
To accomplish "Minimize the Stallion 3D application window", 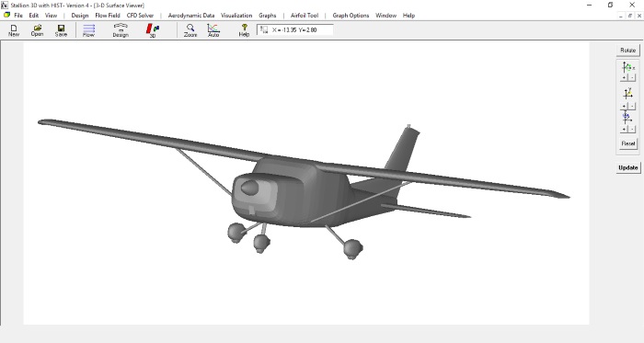I will point(590,5).
